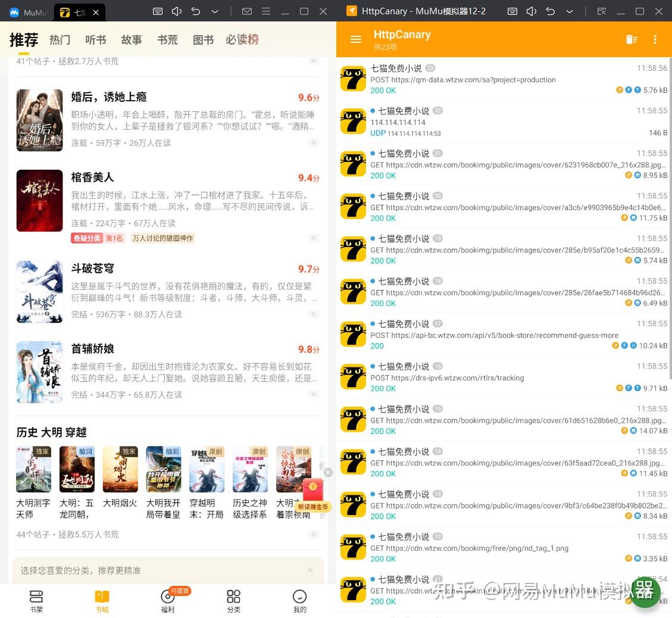
Task: Open the 我的 profile icon in bottom navigation
Action: pos(299,600)
